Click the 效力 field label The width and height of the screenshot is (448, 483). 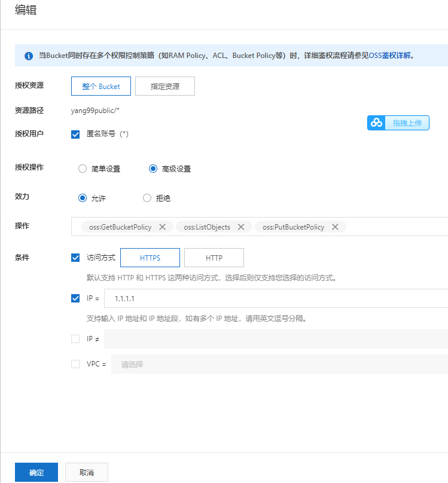click(x=22, y=197)
